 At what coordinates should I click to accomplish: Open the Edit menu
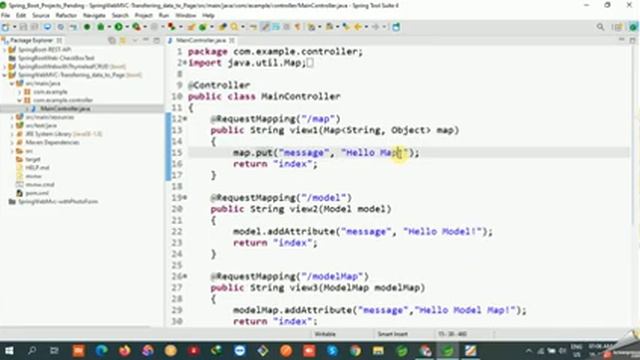pyautogui.click(x=21, y=16)
